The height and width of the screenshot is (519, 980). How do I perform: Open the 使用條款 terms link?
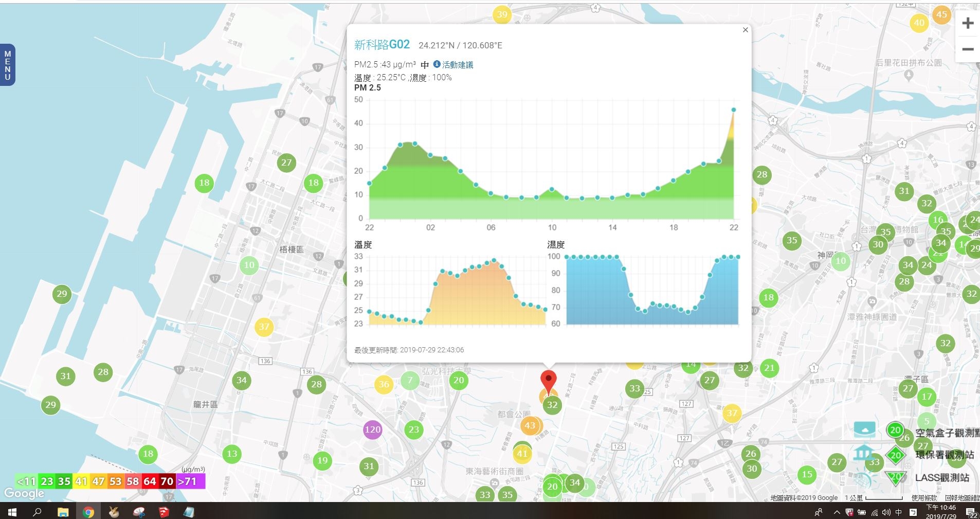pos(924,498)
